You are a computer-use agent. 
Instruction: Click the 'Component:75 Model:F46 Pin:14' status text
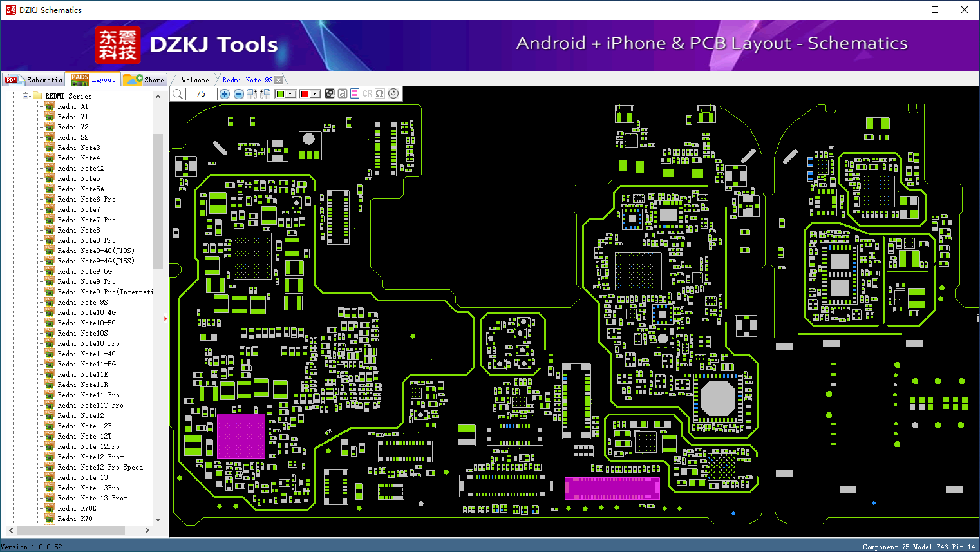click(919, 547)
